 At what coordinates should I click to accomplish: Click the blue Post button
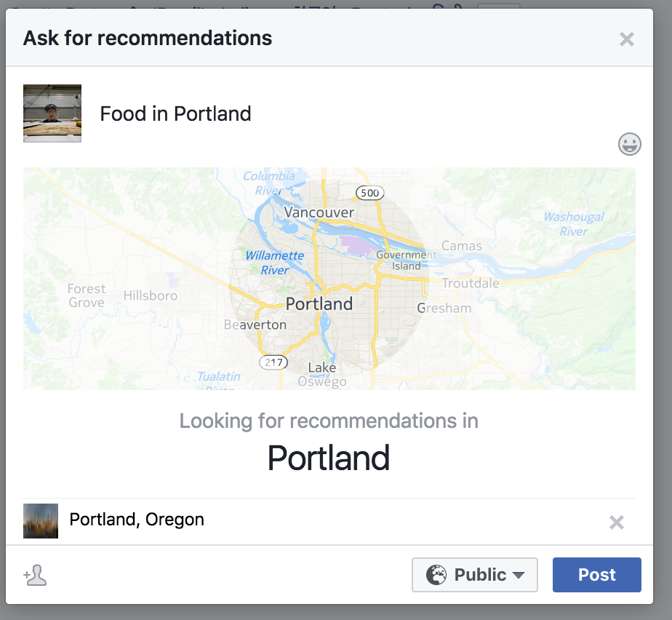[596, 575]
